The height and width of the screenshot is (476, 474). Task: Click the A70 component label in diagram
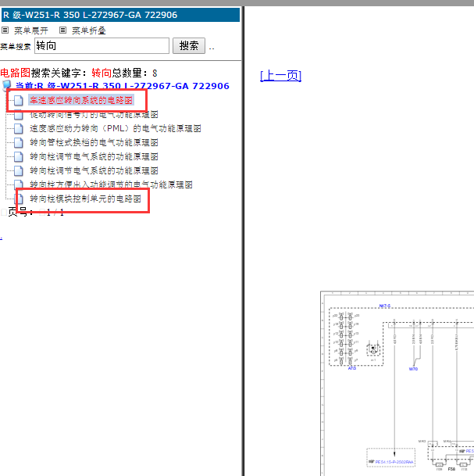(351, 368)
